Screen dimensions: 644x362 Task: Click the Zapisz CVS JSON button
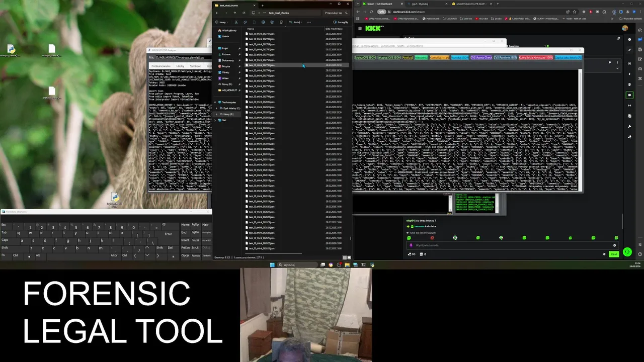[364, 58]
